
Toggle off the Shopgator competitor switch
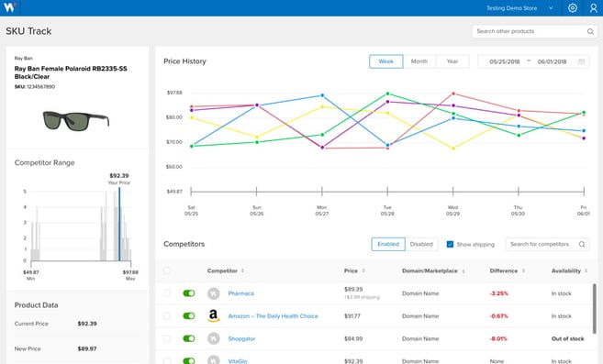pyautogui.click(x=189, y=338)
